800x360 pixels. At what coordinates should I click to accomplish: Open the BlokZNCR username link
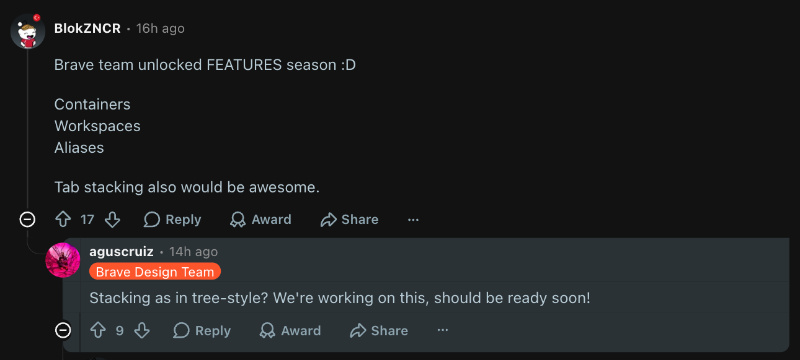tap(87, 29)
